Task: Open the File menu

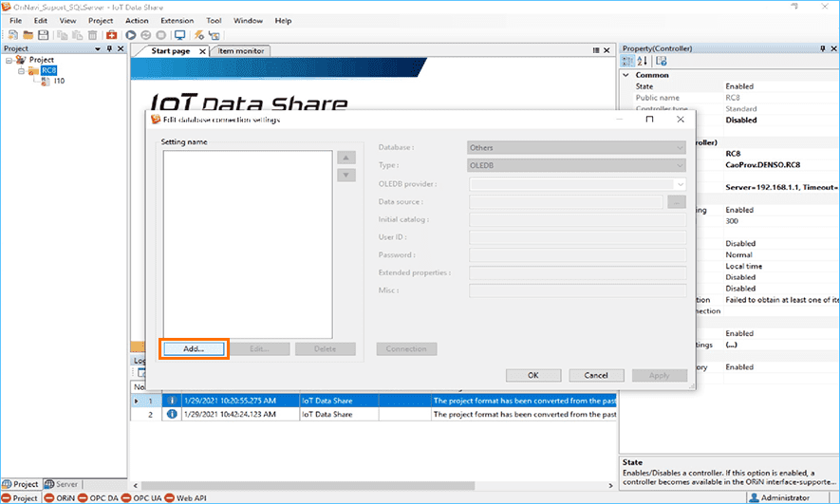Action: 15,20
